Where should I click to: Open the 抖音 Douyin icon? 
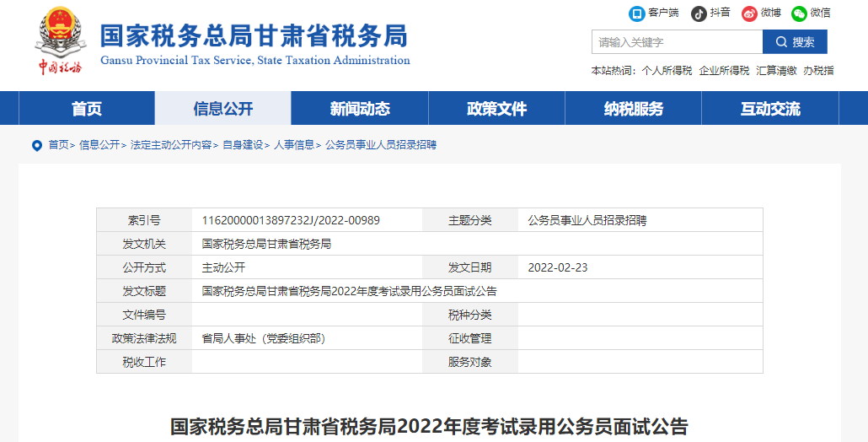pyautogui.click(x=699, y=13)
